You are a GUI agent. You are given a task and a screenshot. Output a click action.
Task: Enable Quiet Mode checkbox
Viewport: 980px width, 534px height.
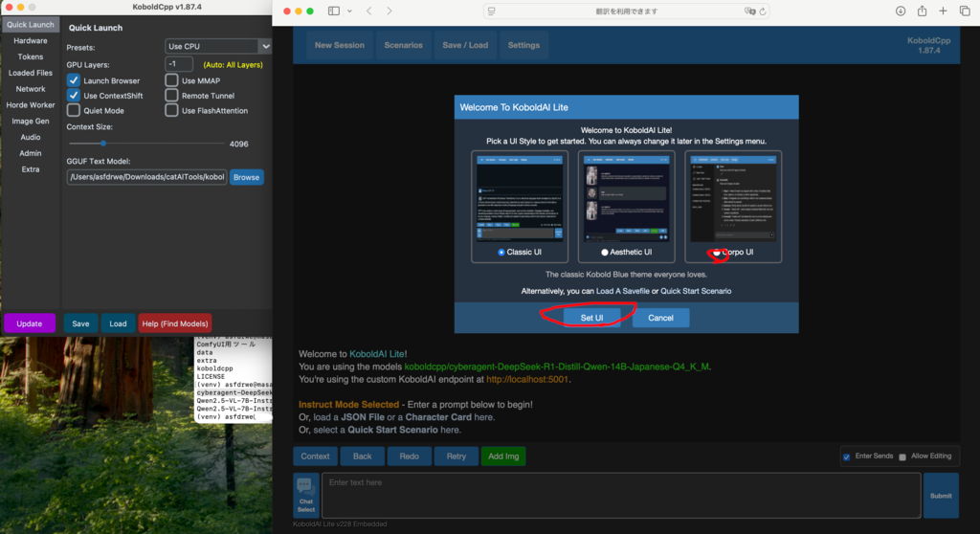(74, 110)
